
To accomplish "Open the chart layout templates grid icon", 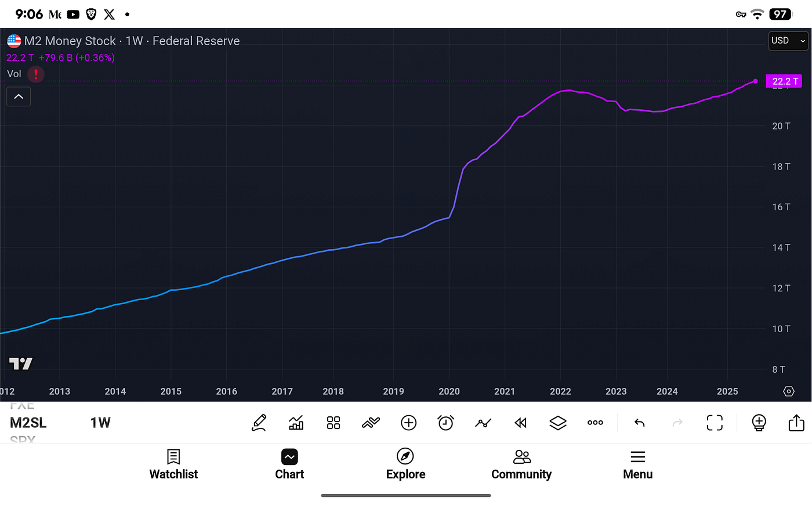I will (333, 423).
